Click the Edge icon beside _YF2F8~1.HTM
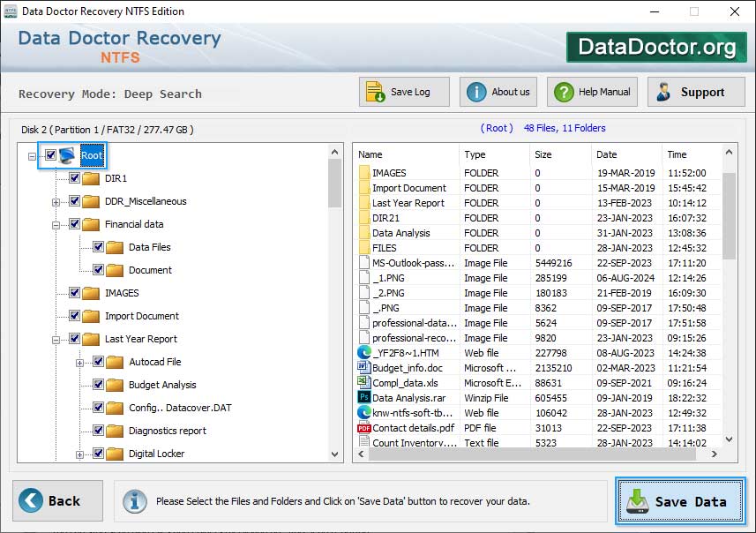 pyautogui.click(x=364, y=353)
